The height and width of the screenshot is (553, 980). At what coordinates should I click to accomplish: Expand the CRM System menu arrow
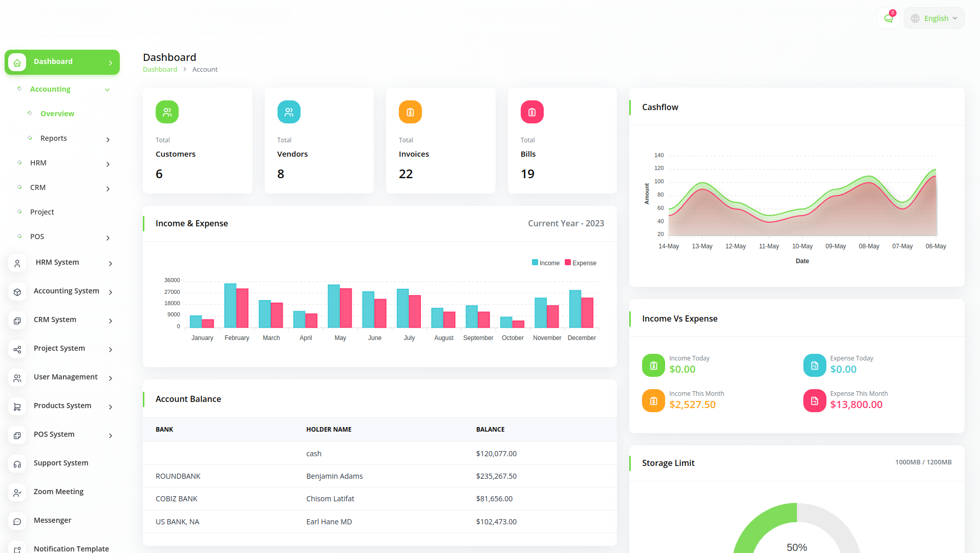click(x=111, y=321)
